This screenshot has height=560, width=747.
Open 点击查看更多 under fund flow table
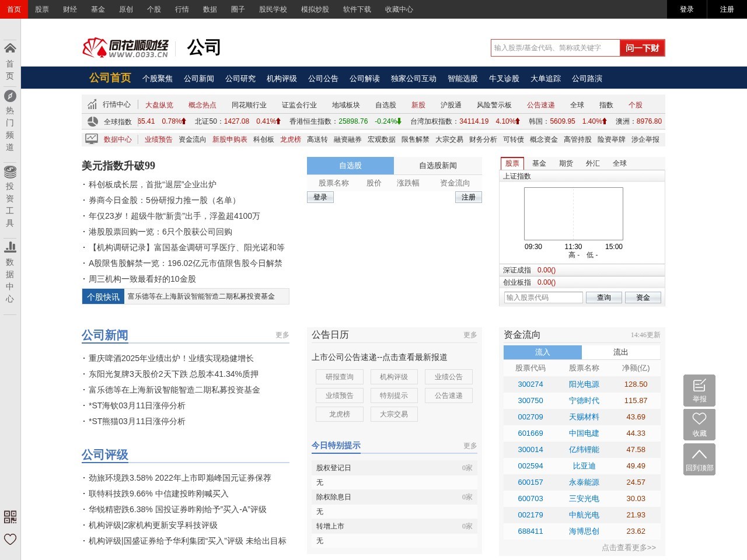[629, 548]
